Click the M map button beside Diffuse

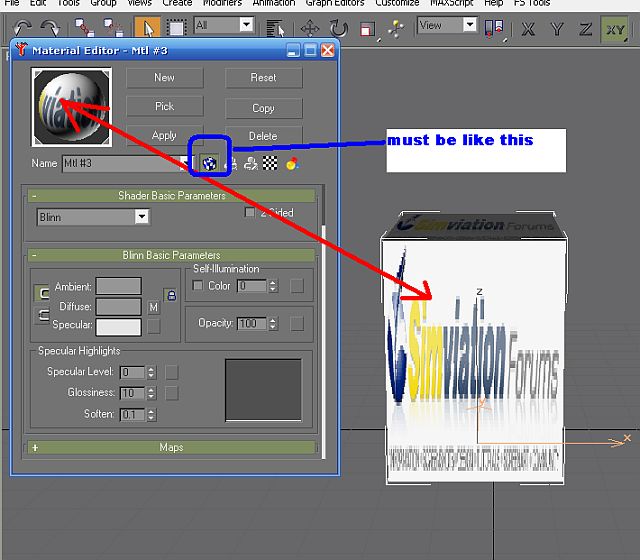tap(153, 307)
